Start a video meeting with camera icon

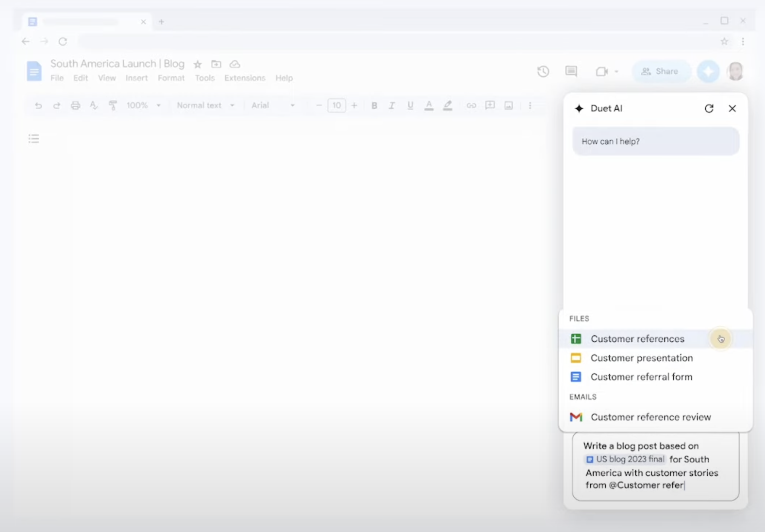click(602, 71)
